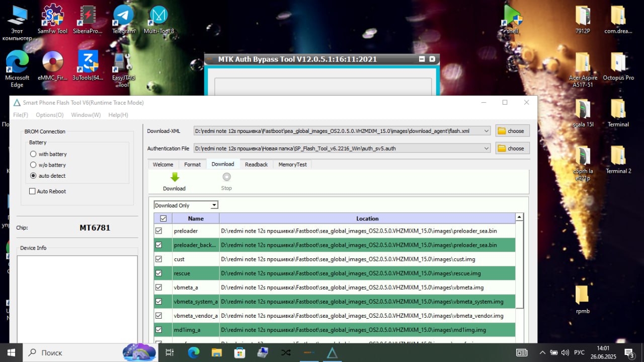This screenshot has width=644, height=362.
Task: Select the 'auto detect' battery option
Action: [33, 176]
